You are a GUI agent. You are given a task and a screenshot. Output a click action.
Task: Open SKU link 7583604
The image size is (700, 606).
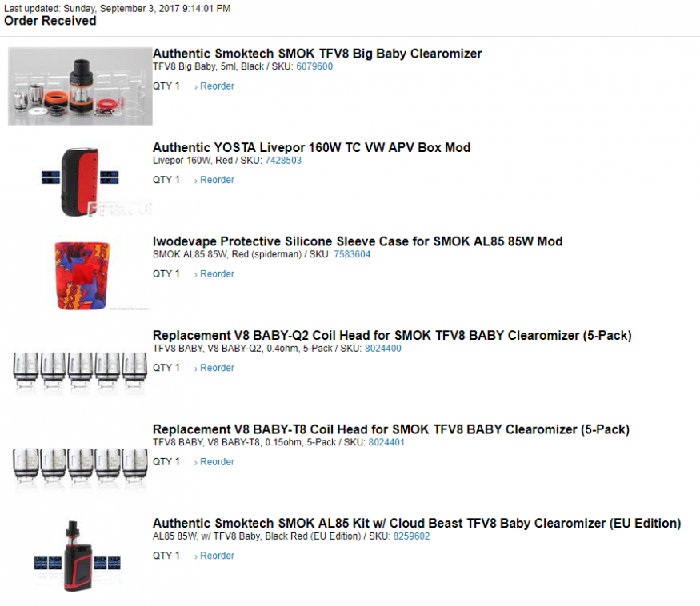[352, 254]
